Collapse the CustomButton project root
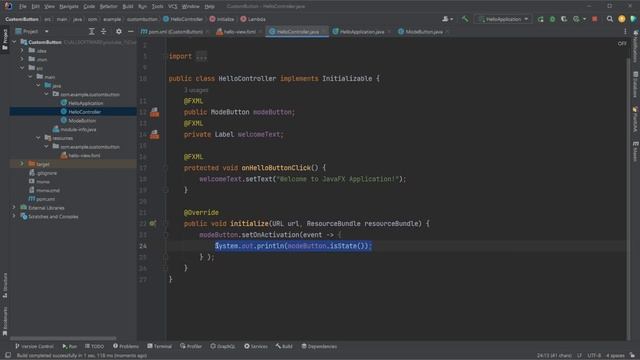Image resolution: width=640 pixels, height=360 pixels. point(14,42)
